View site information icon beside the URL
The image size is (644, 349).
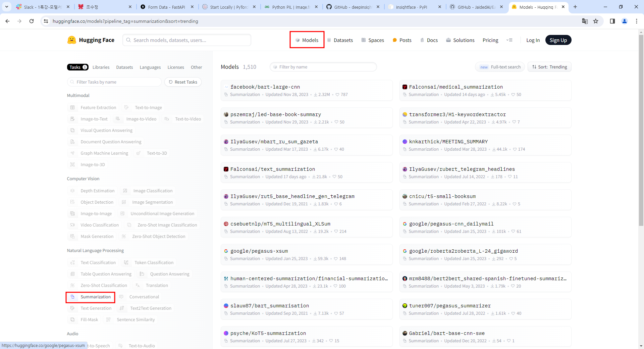coord(46,21)
